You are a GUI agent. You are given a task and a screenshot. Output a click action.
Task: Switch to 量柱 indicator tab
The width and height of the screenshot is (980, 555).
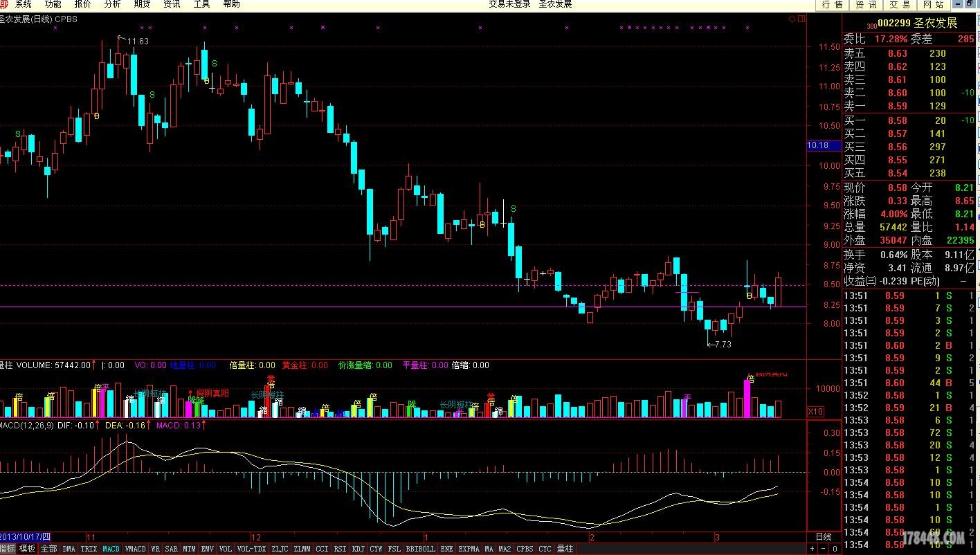565,549
